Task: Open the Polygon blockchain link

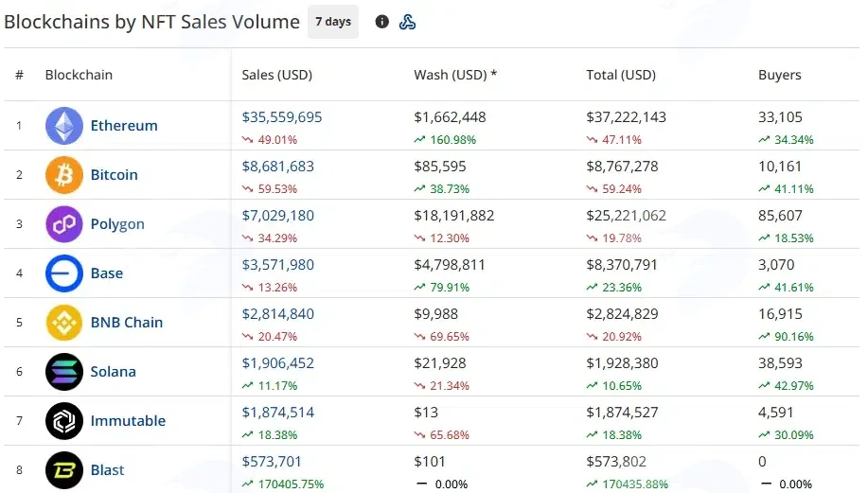Action: pyautogui.click(x=117, y=224)
